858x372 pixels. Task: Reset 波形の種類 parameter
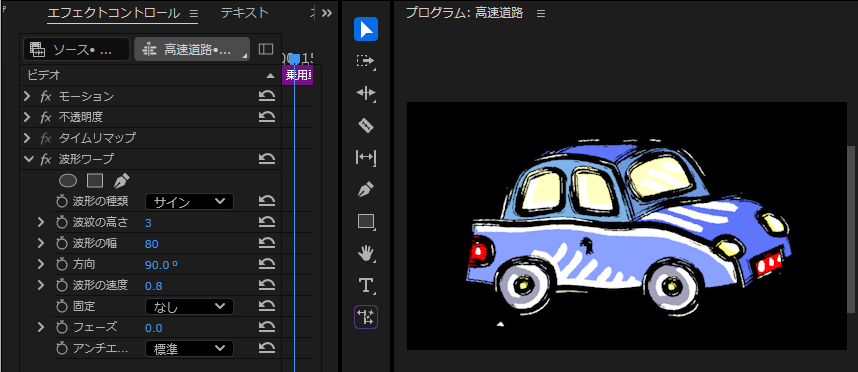click(266, 201)
